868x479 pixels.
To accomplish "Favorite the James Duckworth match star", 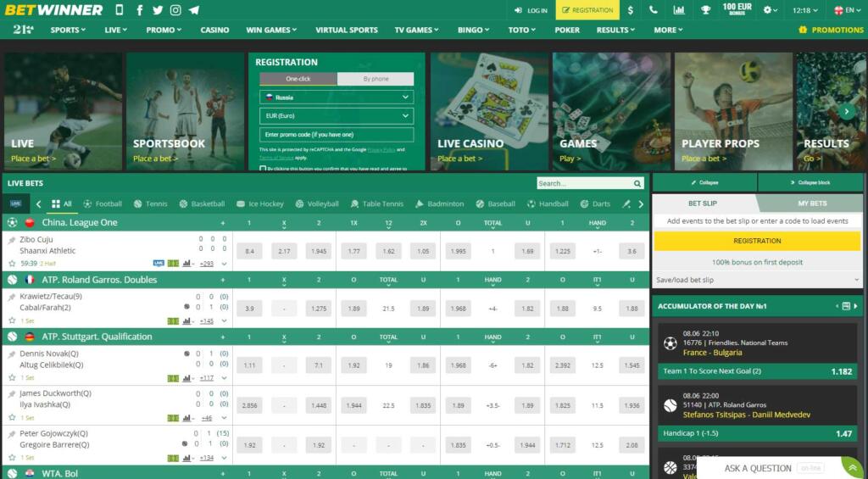I will [12, 417].
